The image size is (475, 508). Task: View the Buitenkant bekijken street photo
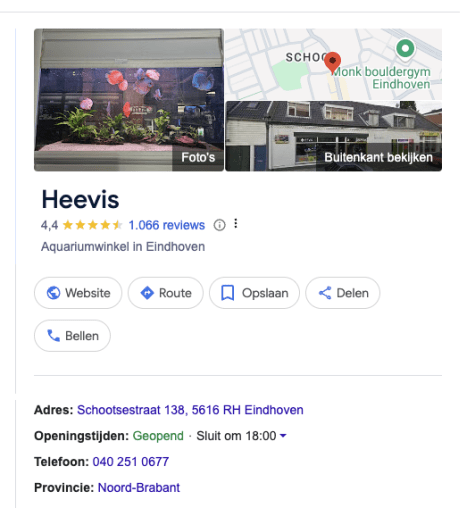334,136
